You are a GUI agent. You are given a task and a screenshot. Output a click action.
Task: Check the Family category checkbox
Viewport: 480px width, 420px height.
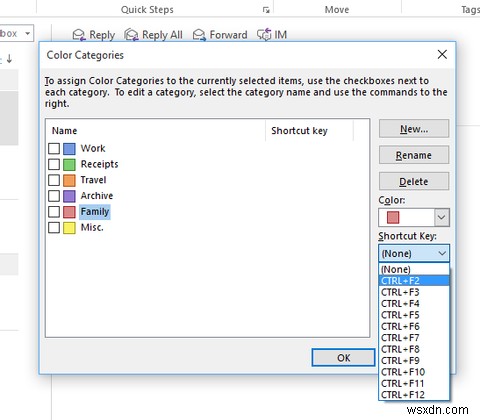54,212
